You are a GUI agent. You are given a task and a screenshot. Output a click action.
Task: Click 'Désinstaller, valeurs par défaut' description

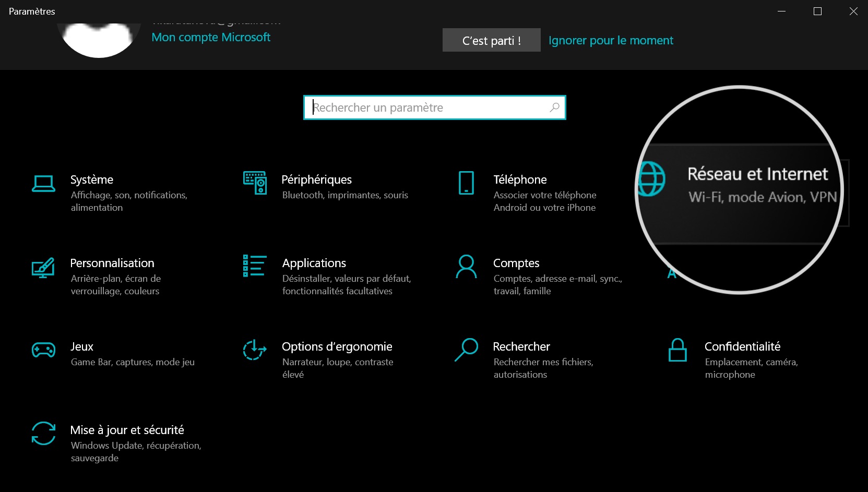coord(347,285)
